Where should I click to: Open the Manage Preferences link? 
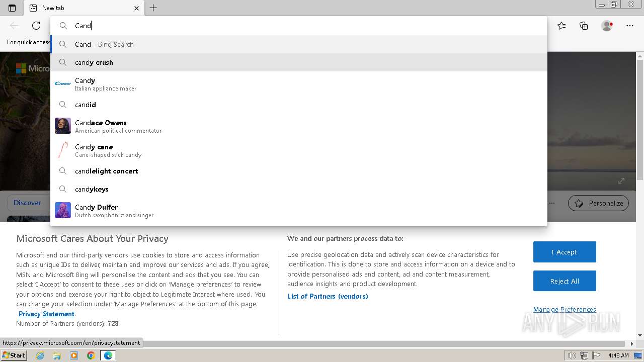coord(565,309)
